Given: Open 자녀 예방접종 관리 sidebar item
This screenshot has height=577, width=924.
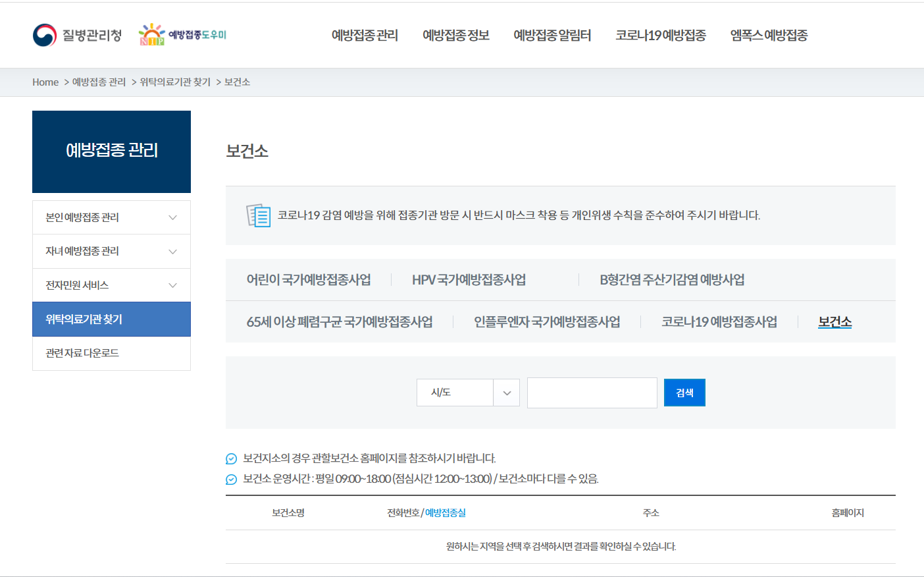Looking at the screenshot, I should click(111, 252).
